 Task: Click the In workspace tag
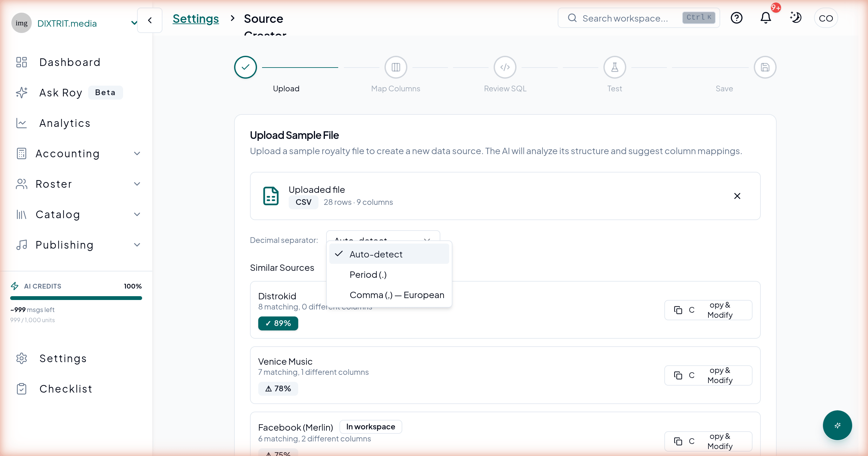(x=371, y=427)
